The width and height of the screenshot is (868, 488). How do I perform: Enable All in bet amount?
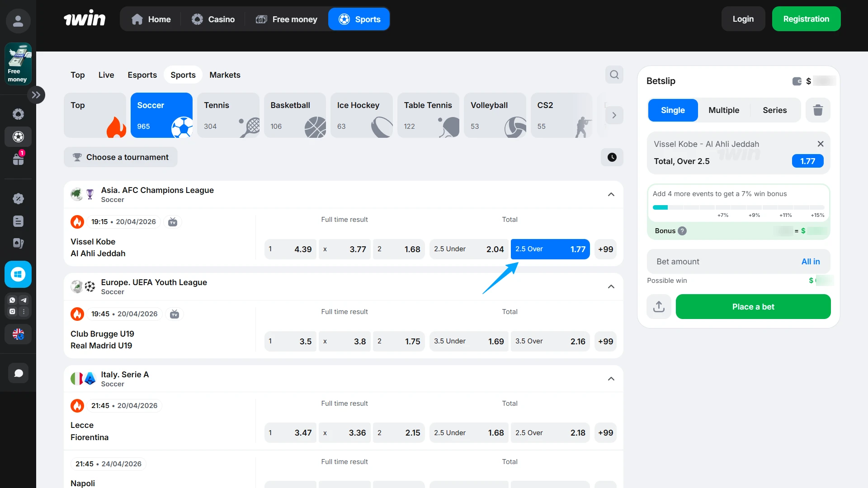click(811, 261)
